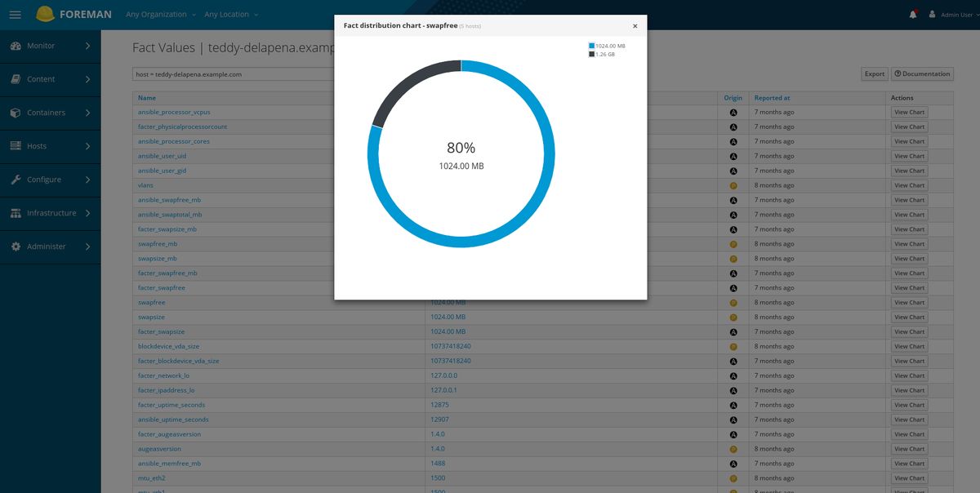Click the blue 1024.00 MB legend color swatch
This screenshot has height=493, width=980.
coord(591,45)
